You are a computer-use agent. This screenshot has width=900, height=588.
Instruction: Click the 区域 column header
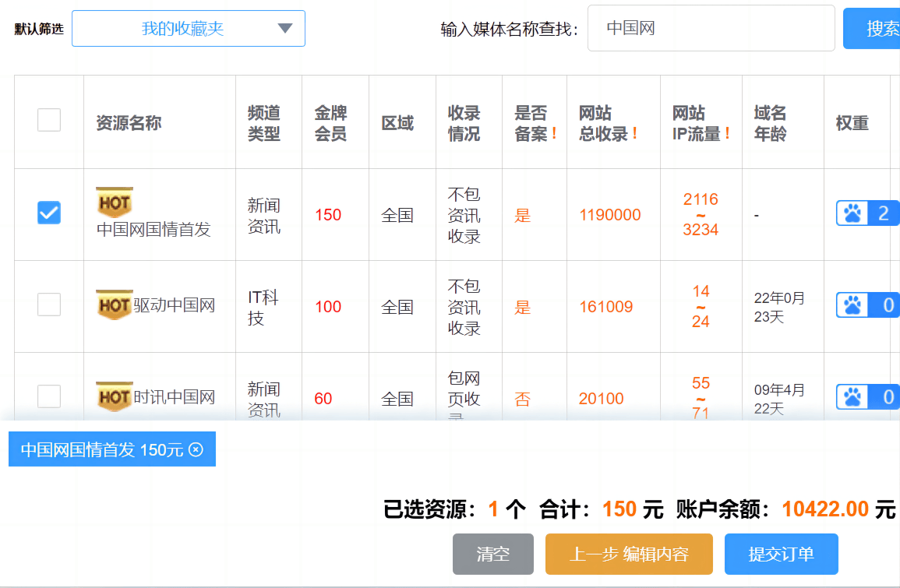tap(397, 123)
